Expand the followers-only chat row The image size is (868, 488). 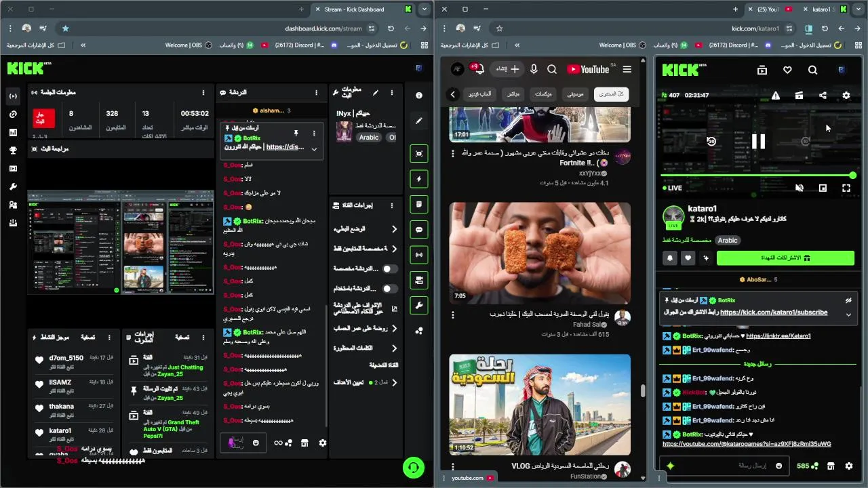click(365, 249)
